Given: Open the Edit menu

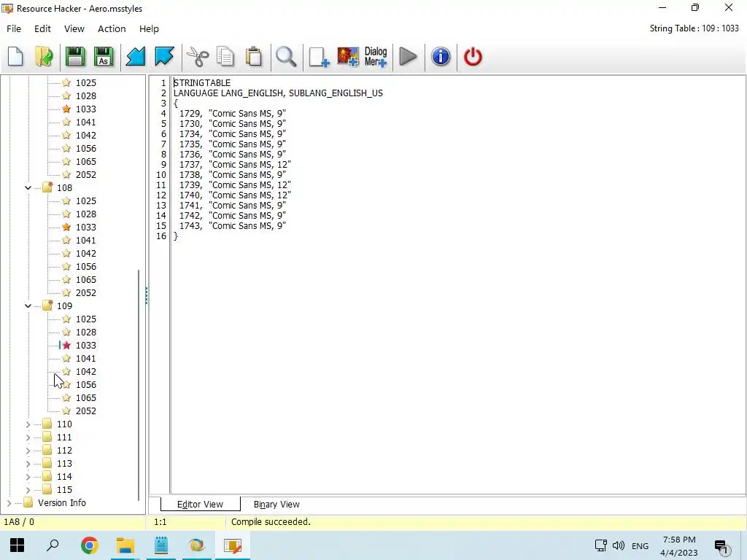Looking at the screenshot, I should tap(42, 28).
